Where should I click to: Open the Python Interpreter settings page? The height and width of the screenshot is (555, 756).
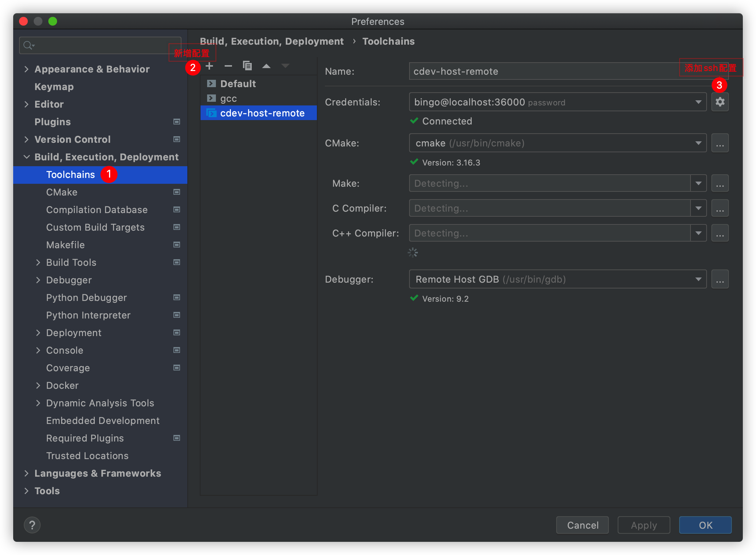pos(88,315)
